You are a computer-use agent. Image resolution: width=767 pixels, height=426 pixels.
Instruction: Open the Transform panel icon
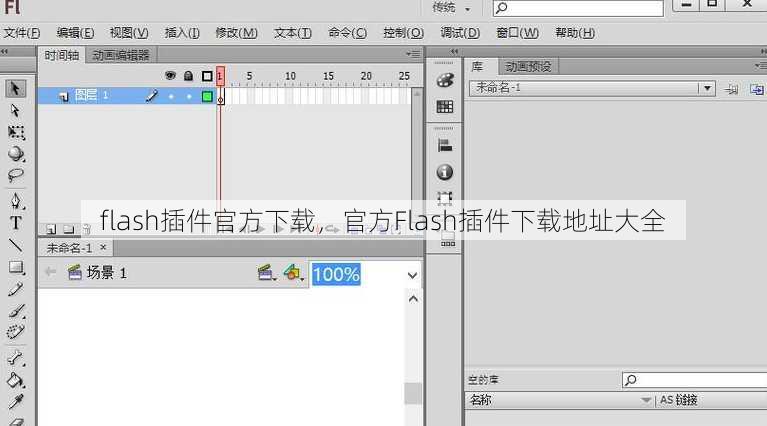[x=445, y=197]
